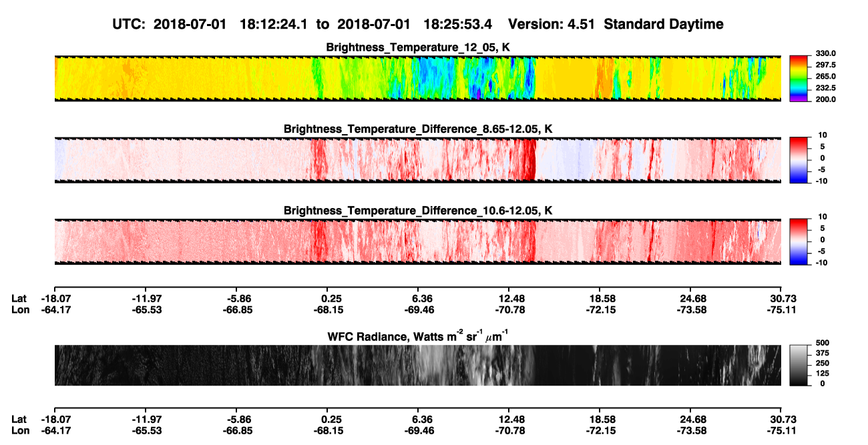Select the Brightness_Temperature_12_05 image strip

coord(417,78)
